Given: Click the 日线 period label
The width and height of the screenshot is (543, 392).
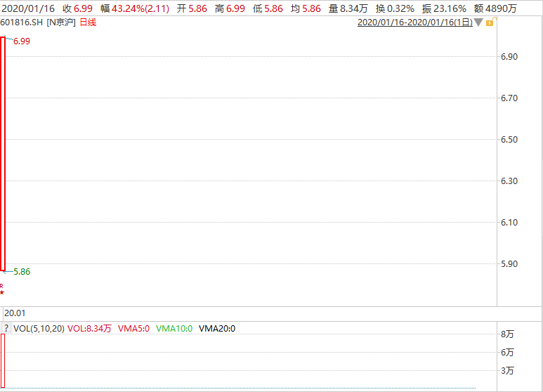Looking at the screenshot, I should pyautogui.click(x=88, y=22).
